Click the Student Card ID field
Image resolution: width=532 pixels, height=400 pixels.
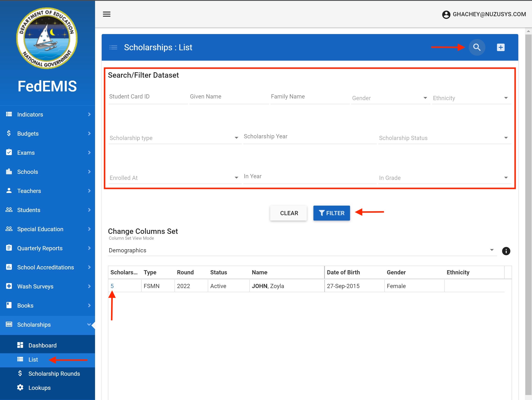point(148,97)
